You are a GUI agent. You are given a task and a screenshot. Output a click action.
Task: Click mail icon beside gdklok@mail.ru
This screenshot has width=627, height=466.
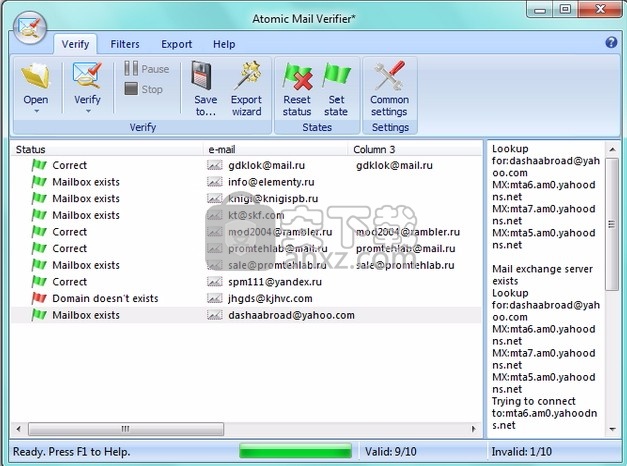tap(215, 165)
